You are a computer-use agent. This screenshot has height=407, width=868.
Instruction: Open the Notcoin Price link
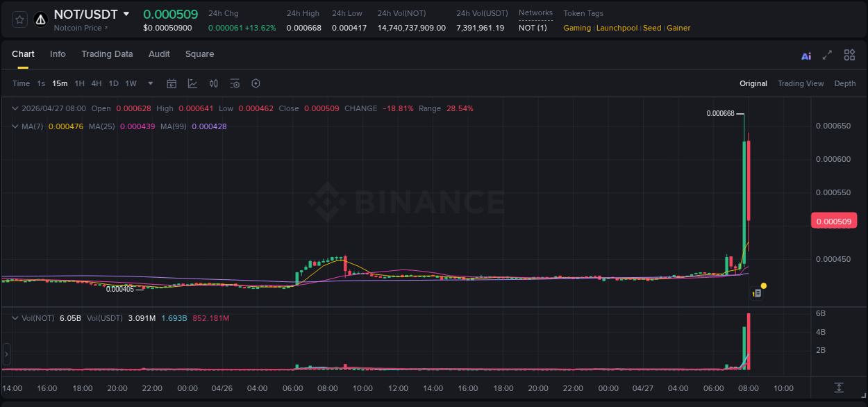pos(81,28)
